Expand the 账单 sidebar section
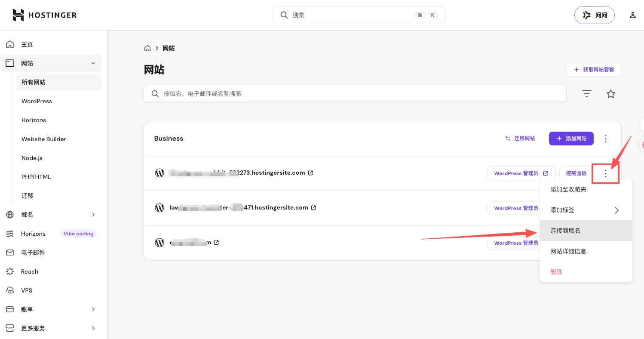 (93, 309)
